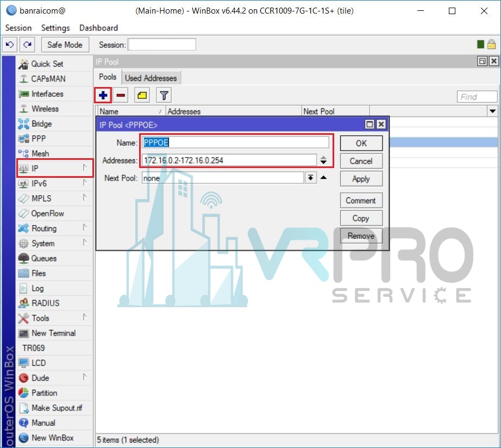Open Wireless menu in sidebar
The image size is (501, 448).
(x=54, y=109)
